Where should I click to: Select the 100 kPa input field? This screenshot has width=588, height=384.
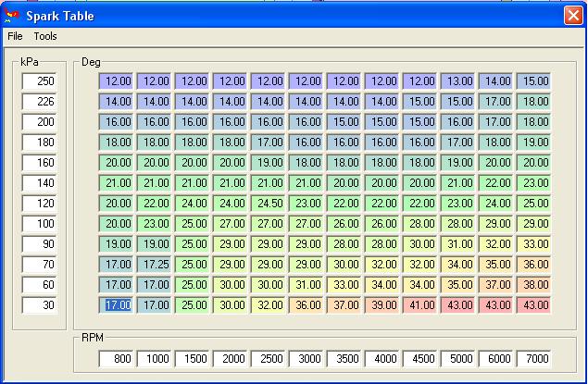click(39, 224)
